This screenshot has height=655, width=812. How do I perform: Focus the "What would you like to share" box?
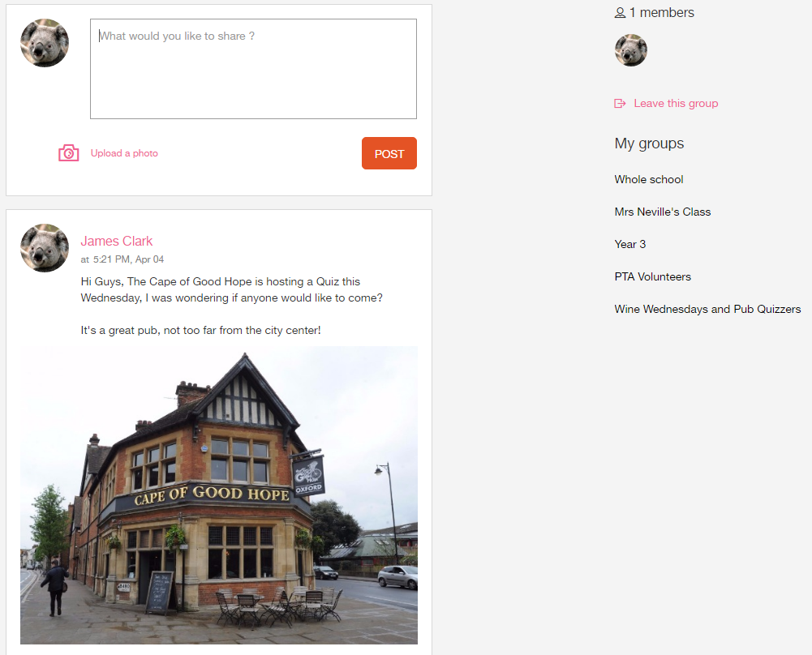click(x=253, y=69)
